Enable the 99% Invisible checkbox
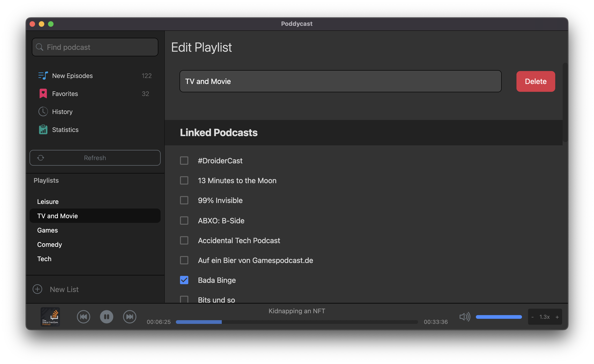The height and width of the screenshot is (364, 594). click(x=184, y=200)
